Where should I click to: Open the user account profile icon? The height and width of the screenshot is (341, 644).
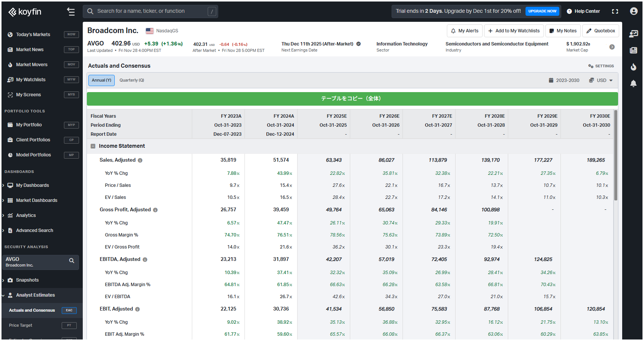(633, 11)
